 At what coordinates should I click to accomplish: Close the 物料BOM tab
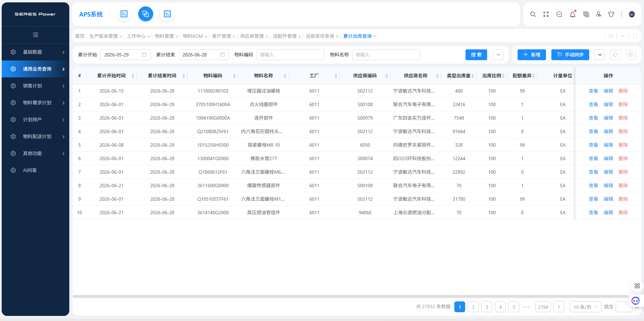[x=206, y=36]
